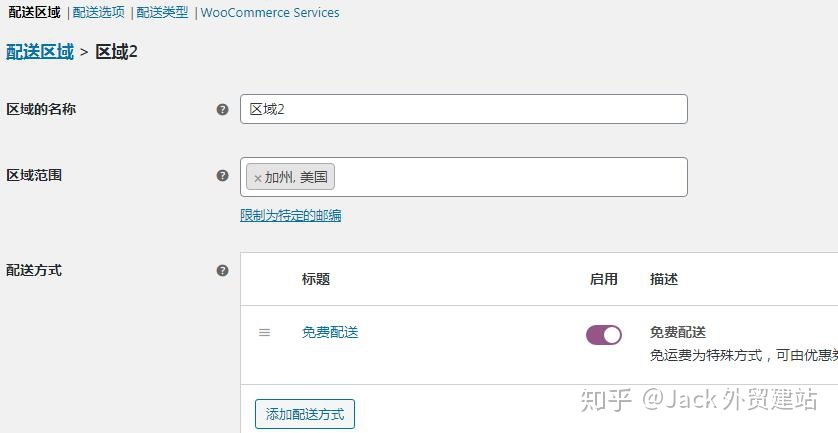Click help icon beside 区域范围
The width and height of the screenshot is (838, 433).
tap(222, 176)
